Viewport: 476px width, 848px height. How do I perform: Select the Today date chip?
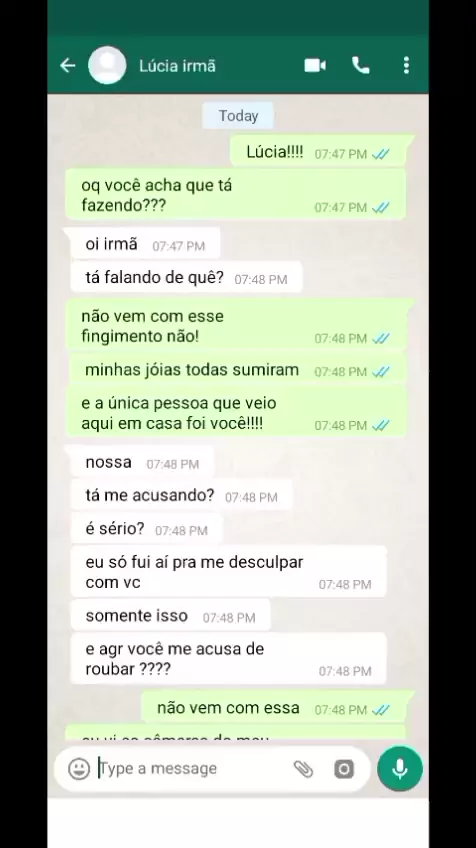point(238,116)
